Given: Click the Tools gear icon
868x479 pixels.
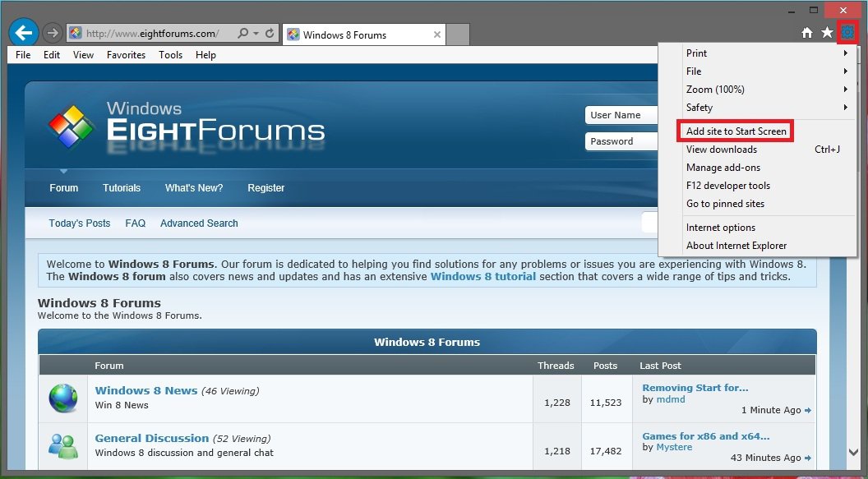Looking at the screenshot, I should 847,33.
